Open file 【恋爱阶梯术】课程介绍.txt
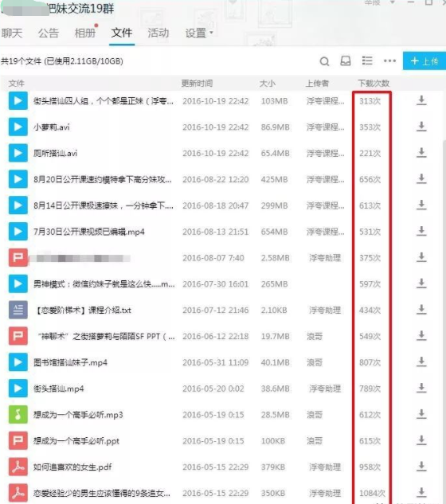 click(x=82, y=311)
